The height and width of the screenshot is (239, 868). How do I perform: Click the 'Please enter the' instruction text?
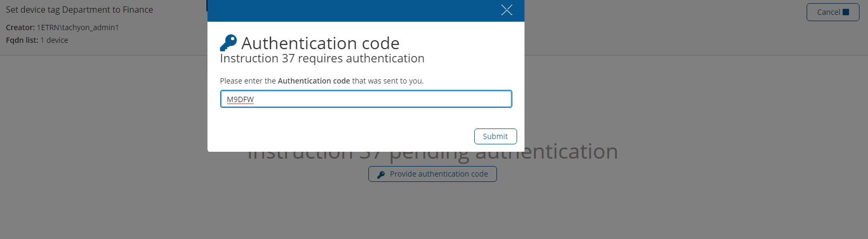248,81
